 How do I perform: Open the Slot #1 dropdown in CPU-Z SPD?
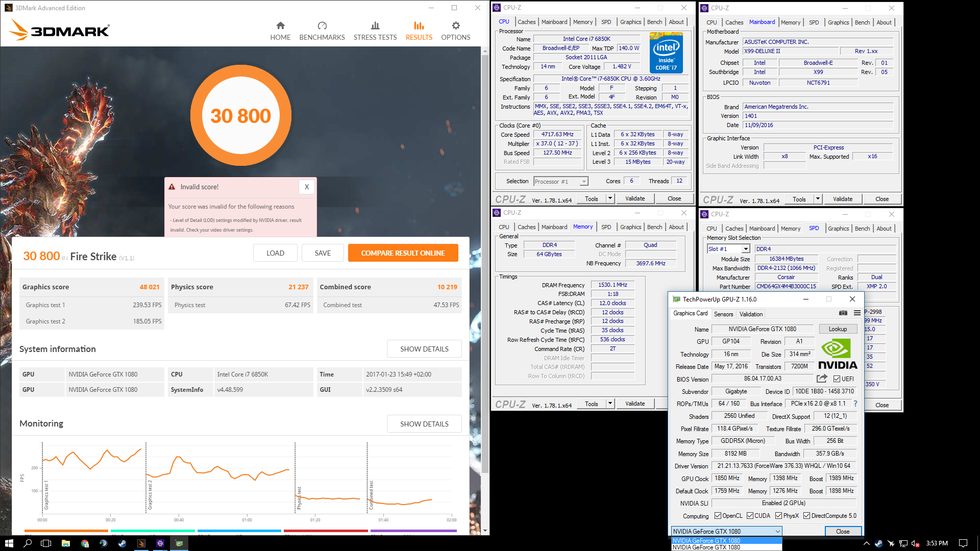[x=745, y=249]
